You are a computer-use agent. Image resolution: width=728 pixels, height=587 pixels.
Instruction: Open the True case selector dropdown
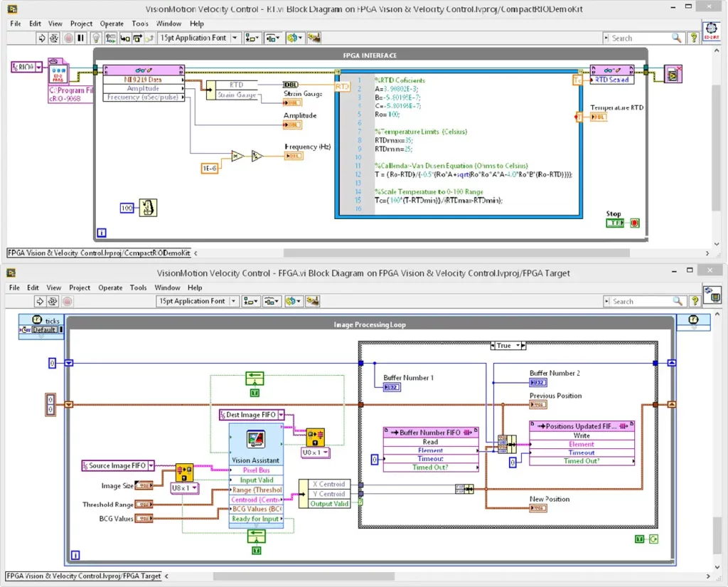pyautogui.click(x=518, y=345)
